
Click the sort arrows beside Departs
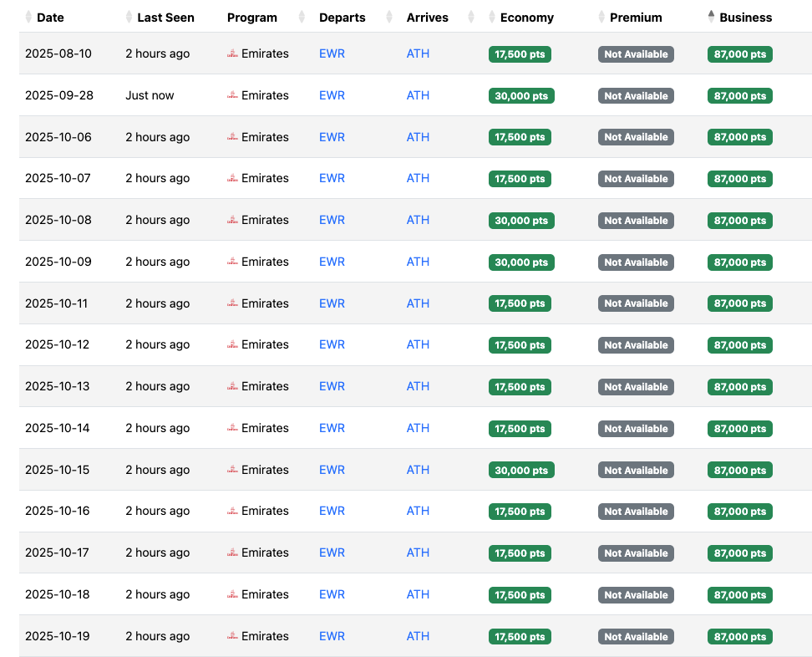pos(389,17)
